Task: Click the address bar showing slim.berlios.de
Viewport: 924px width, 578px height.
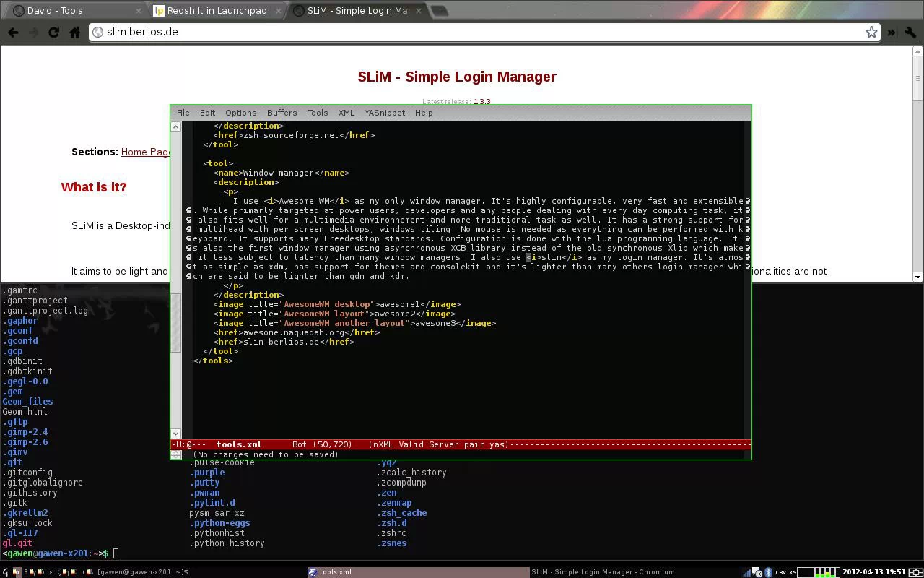Action: tap(476, 32)
